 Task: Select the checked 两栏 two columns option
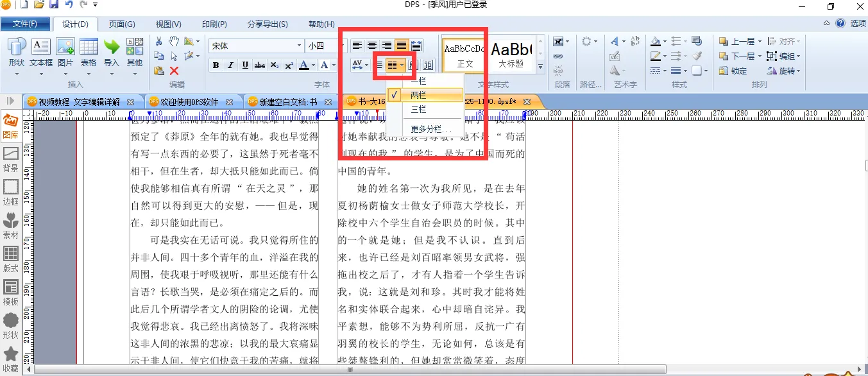[424, 95]
